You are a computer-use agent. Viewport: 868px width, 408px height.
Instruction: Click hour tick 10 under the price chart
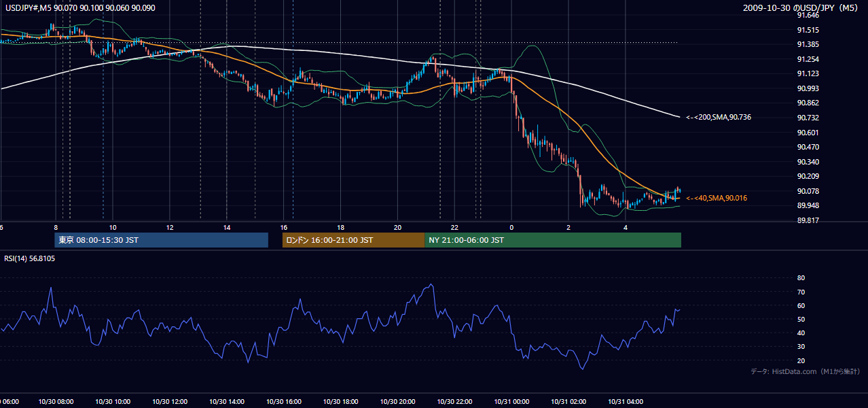[112, 227]
